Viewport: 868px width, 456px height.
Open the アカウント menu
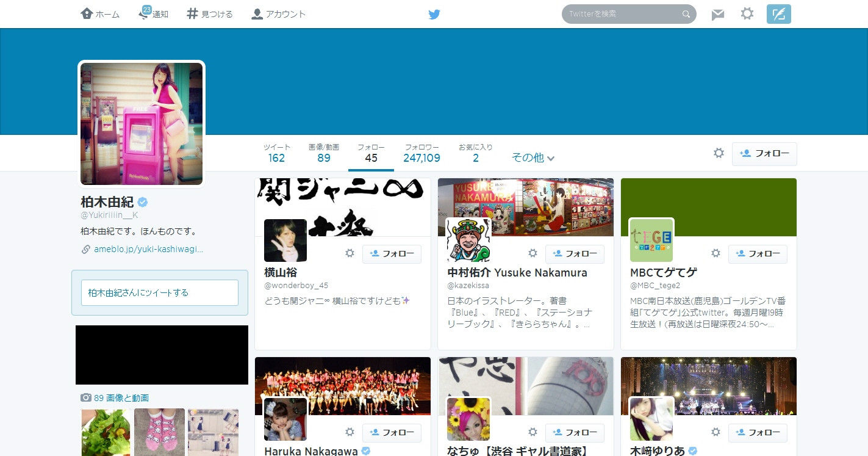278,13
